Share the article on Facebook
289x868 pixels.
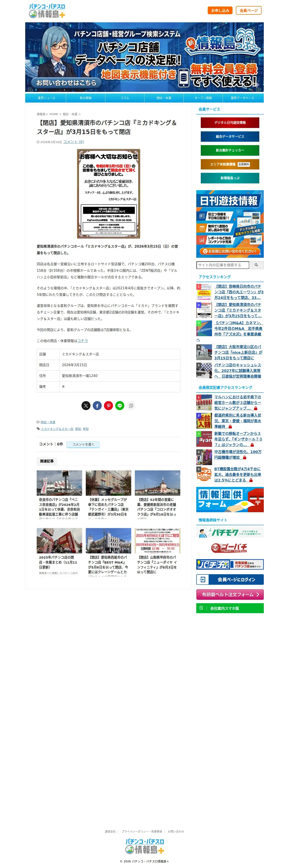[97, 406]
